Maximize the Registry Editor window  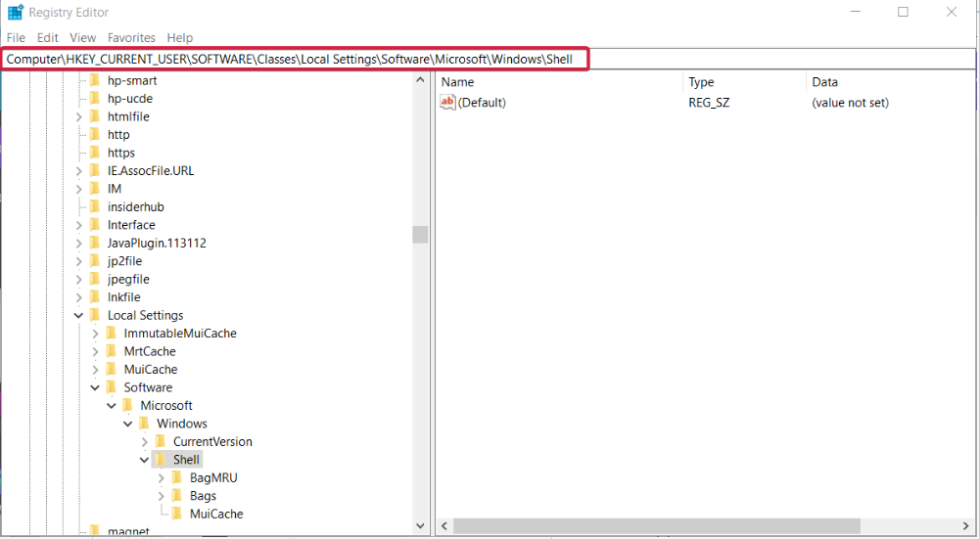[x=903, y=12]
